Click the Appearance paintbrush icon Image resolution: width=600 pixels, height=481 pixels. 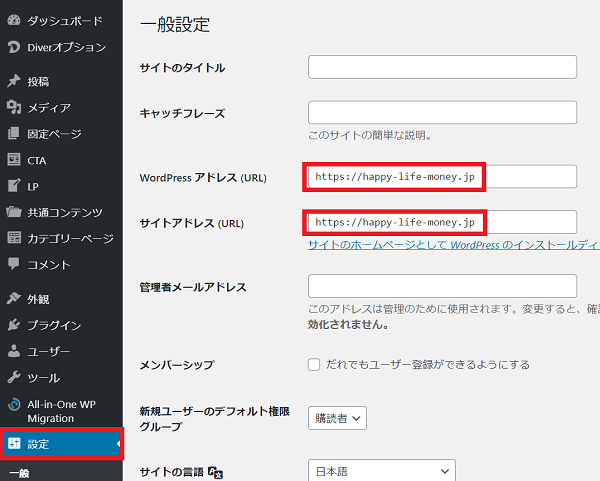(14, 298)
